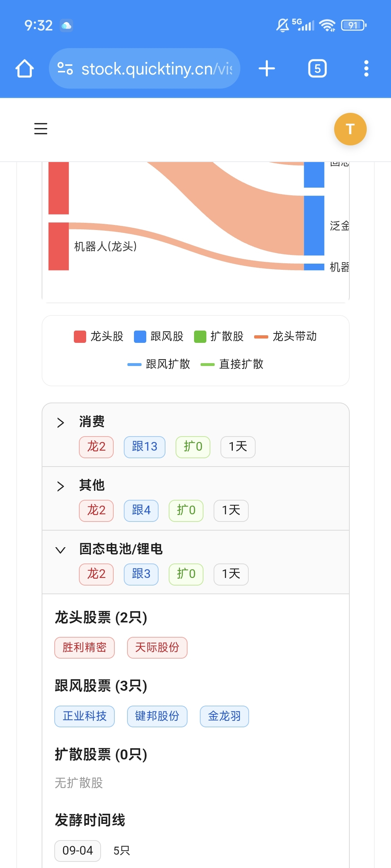
Task: Select the 天际股份 stock tag
Action: tap(157, 647)
